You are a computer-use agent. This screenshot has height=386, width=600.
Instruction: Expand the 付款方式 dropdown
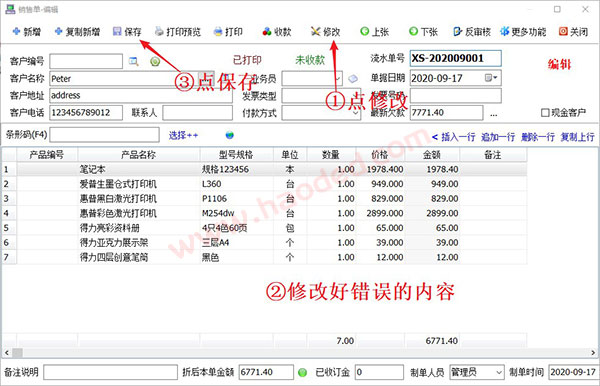[x=355, y=113]
